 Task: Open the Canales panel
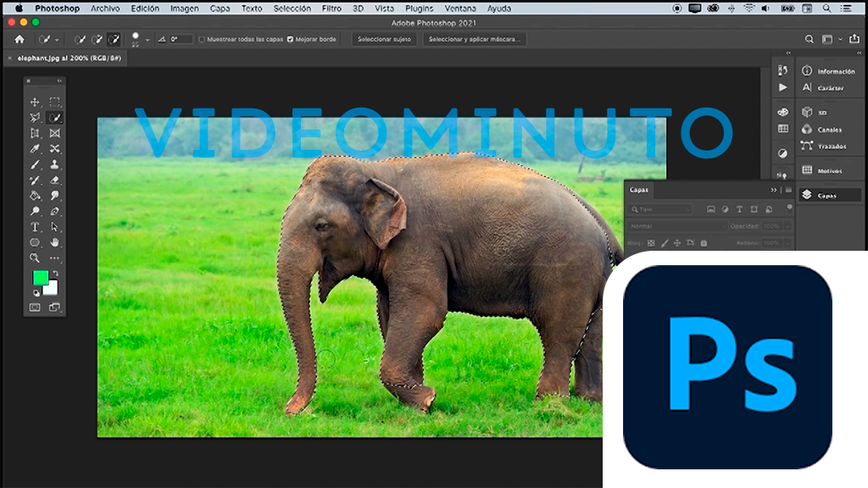tap(829, 130)
